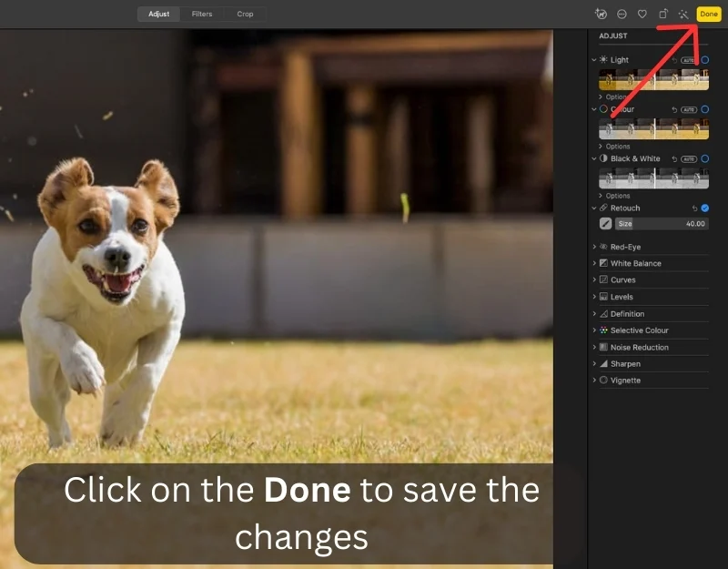Image resolution: width=728 pixels, height=569 pixels.
Task: Click the Size value 40.00
Action: coord(695,224)
